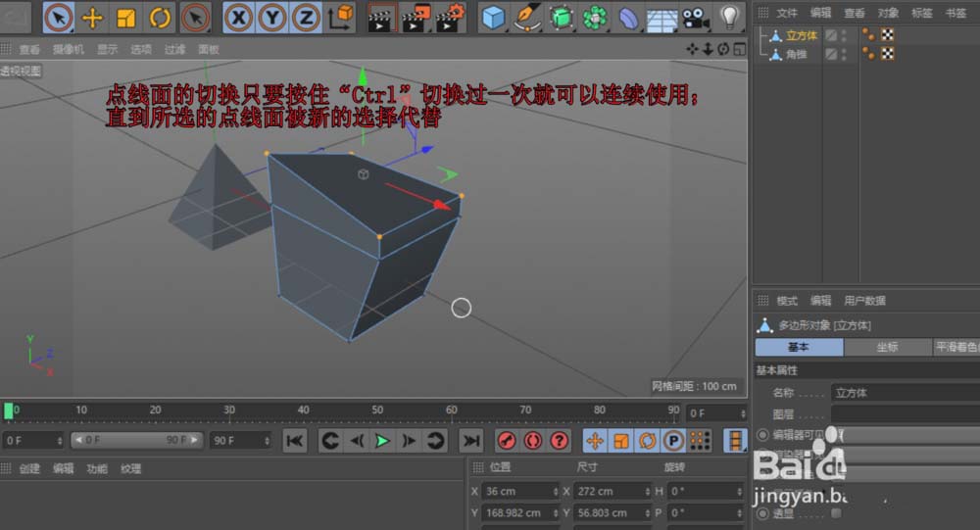Open Edit Render Settings clapperboard gear icon
Image resolution: width=980 pixels, height=530 pixels.
tap(450, 18)
